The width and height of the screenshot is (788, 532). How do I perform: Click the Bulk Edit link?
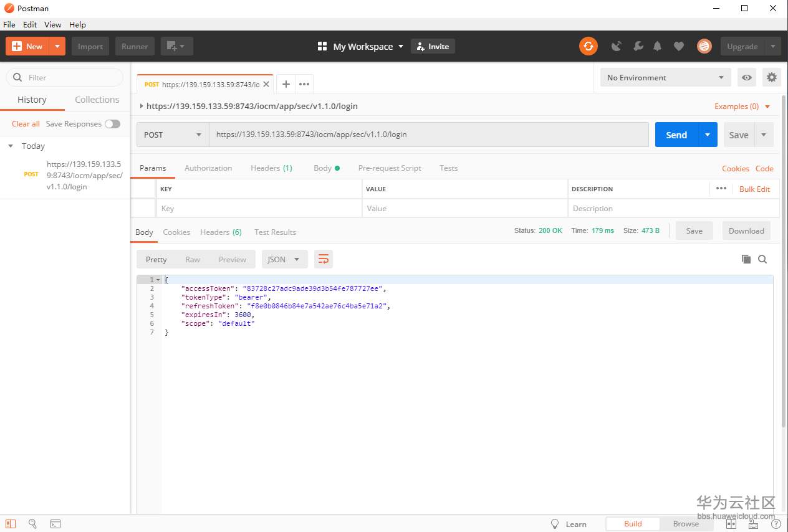click(754, 189)
